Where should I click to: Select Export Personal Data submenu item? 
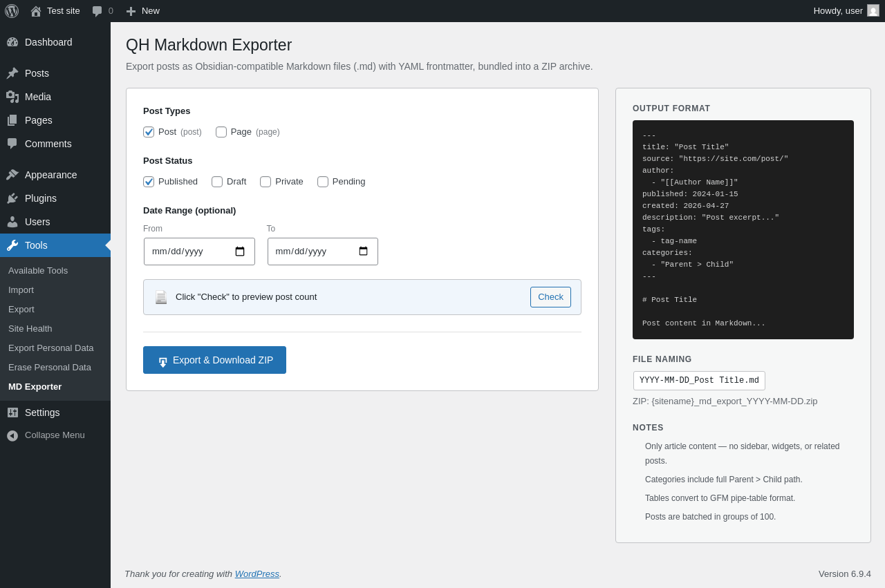point(51,348)
